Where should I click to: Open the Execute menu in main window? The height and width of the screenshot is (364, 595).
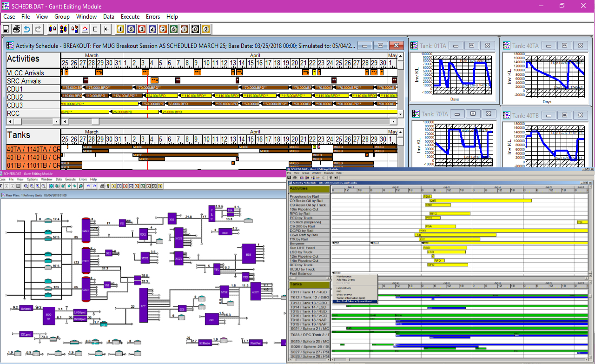tap(130, 17)
